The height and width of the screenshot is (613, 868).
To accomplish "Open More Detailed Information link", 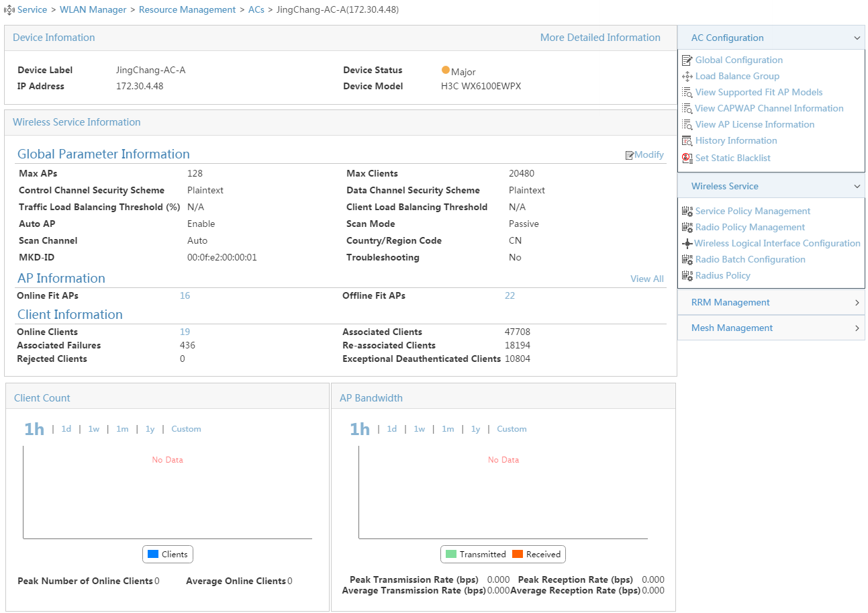I will (x=600, y=38).
